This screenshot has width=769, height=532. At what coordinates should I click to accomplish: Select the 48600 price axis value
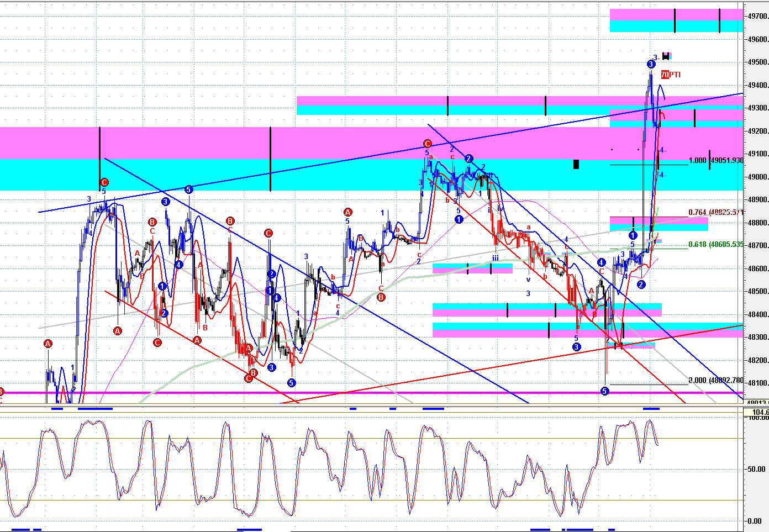[757, 269]
